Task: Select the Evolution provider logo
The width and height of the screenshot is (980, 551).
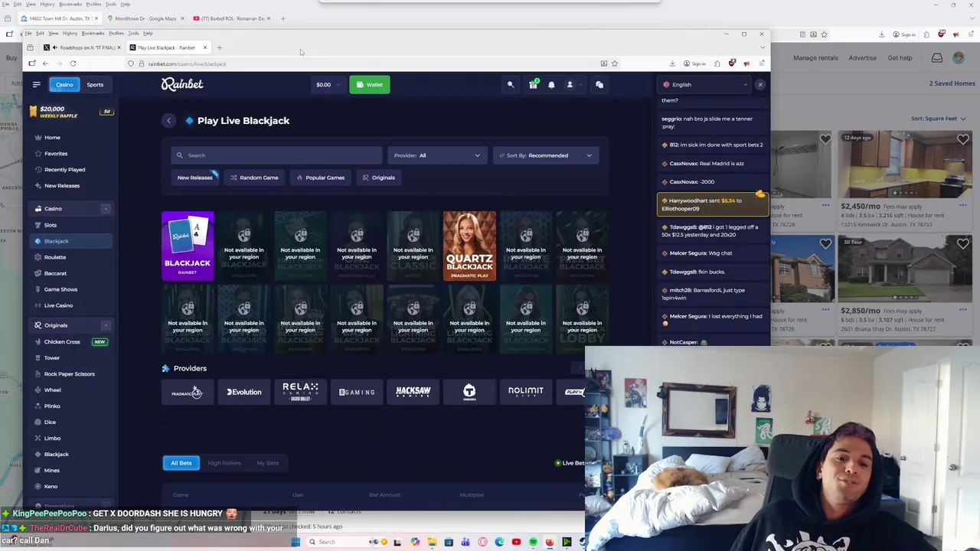Action: point(244,393)
